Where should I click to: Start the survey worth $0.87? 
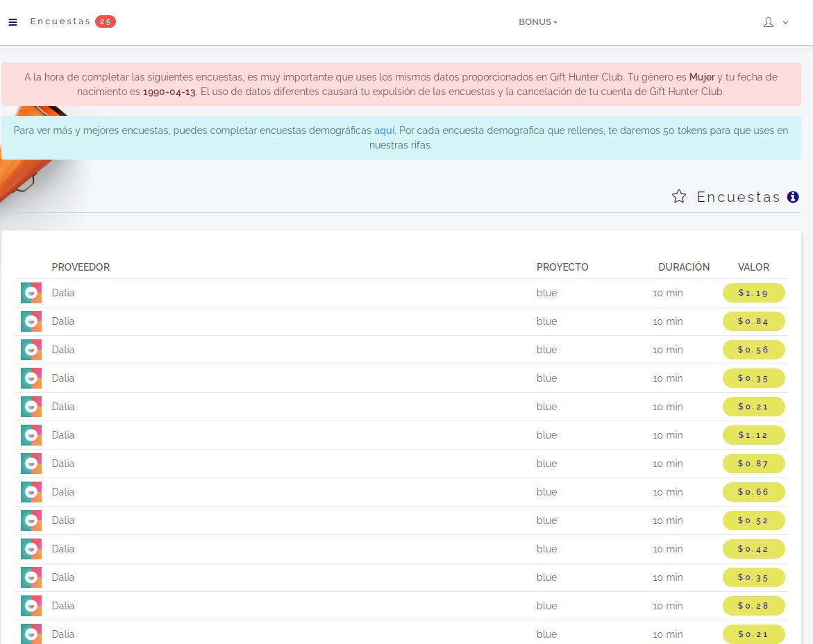click(x=753, y=464)
